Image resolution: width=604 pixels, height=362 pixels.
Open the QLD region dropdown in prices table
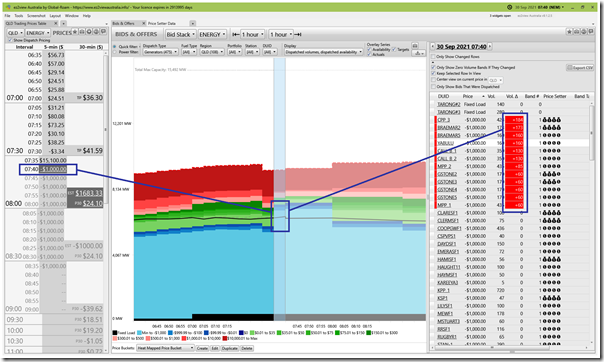tap(15, 33)
